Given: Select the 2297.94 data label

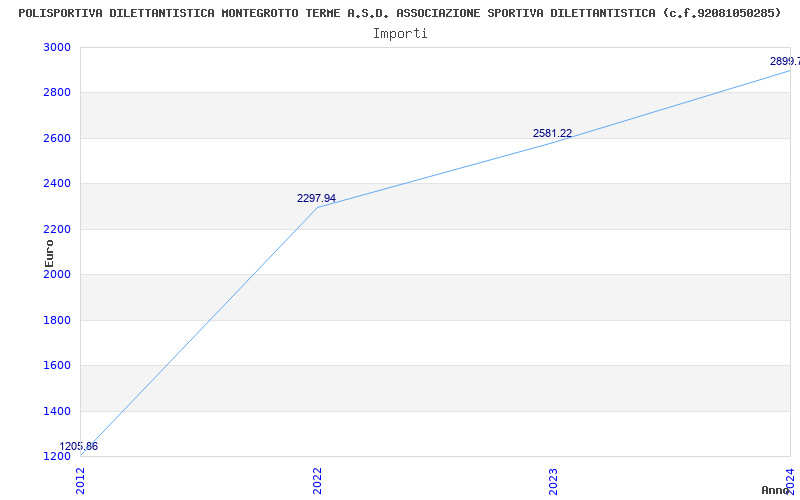Looking at the screenshot, I should pos(316,198).
